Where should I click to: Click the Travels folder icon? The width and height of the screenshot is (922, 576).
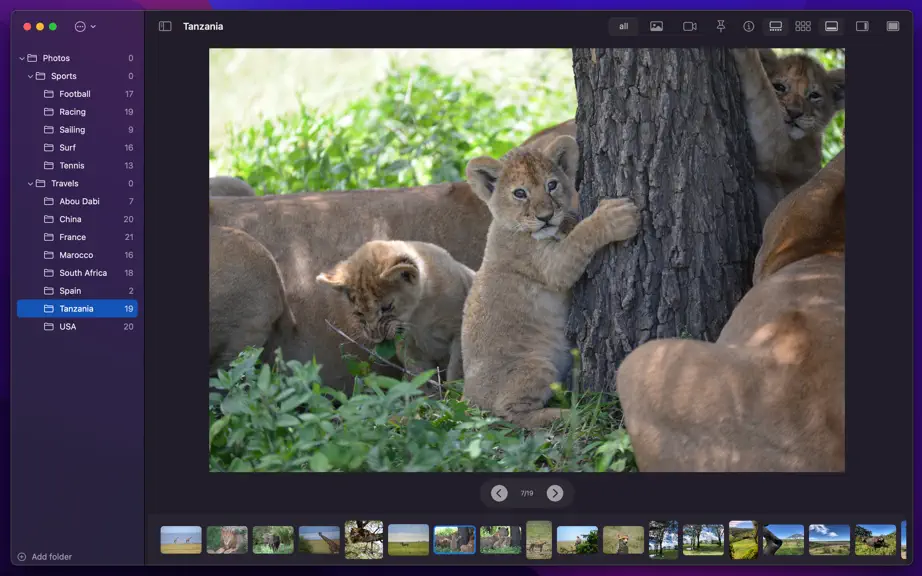coord(41,183)
